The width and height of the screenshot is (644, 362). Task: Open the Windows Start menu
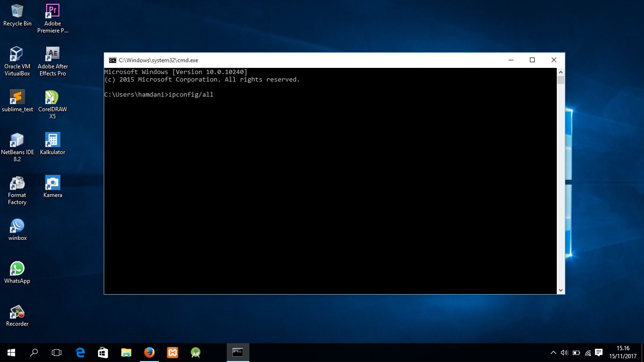click(10, 352)
